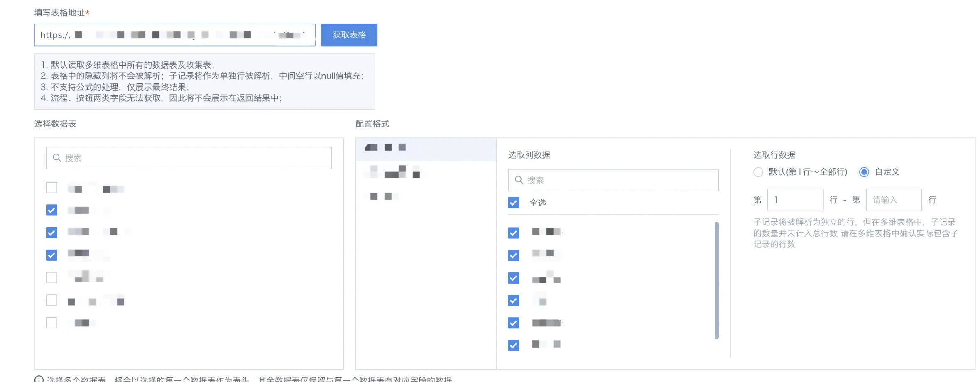Click the 选取行数据 label
Screen dimensions: 980x382
click(774, 155)
